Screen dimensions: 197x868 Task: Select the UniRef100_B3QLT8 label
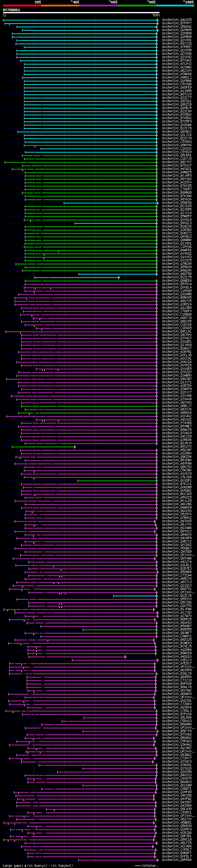tap(177, 674)
